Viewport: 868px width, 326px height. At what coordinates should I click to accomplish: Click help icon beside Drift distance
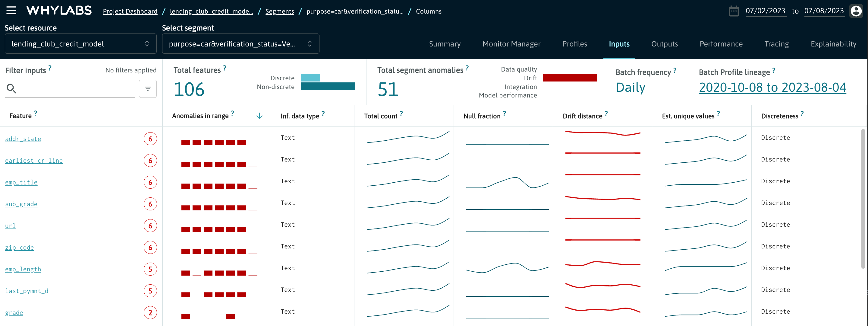tap(606, 114)
